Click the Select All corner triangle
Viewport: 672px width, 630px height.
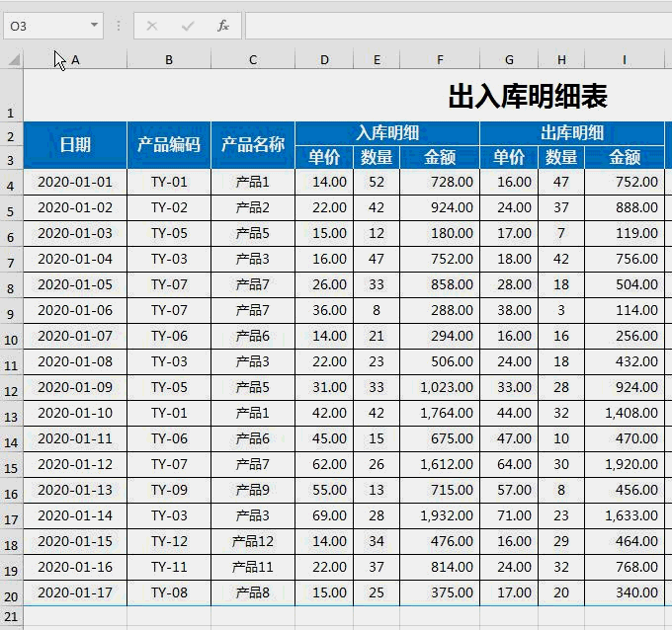click(x=14, y=59)
